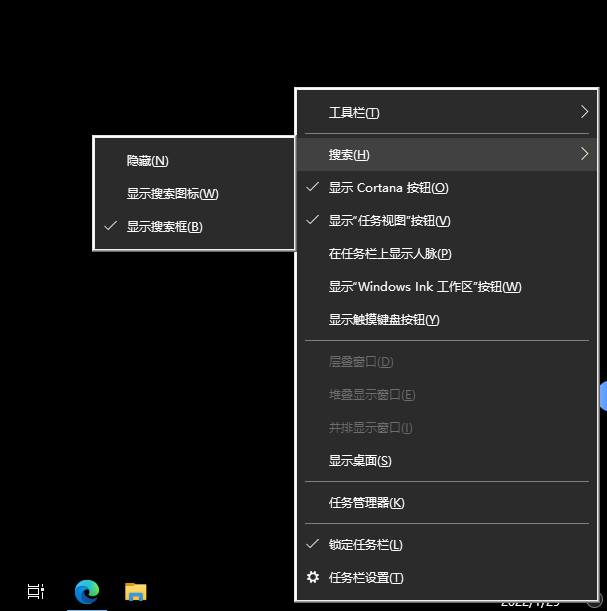Click 显示桌面(S) menu entry
607x611 pixels.
(446, 461)
